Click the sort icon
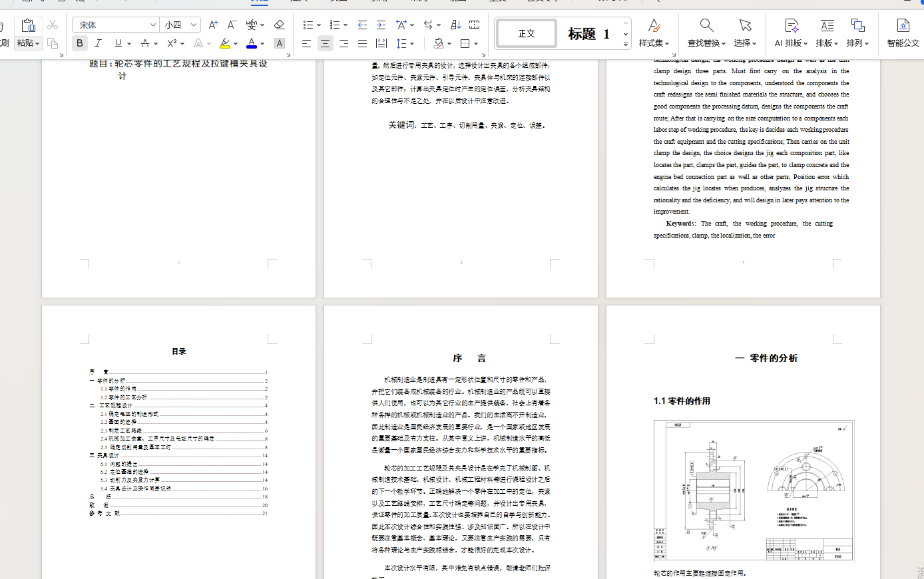The height and width of the screenshot is (579, 924). click(456, 25)
